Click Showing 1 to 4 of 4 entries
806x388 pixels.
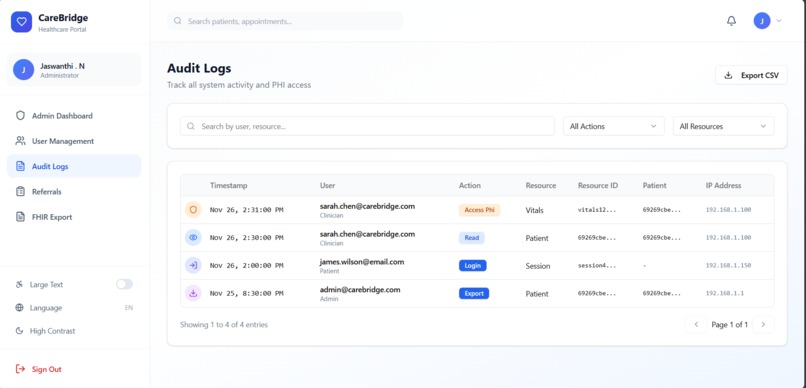(224, 324)
